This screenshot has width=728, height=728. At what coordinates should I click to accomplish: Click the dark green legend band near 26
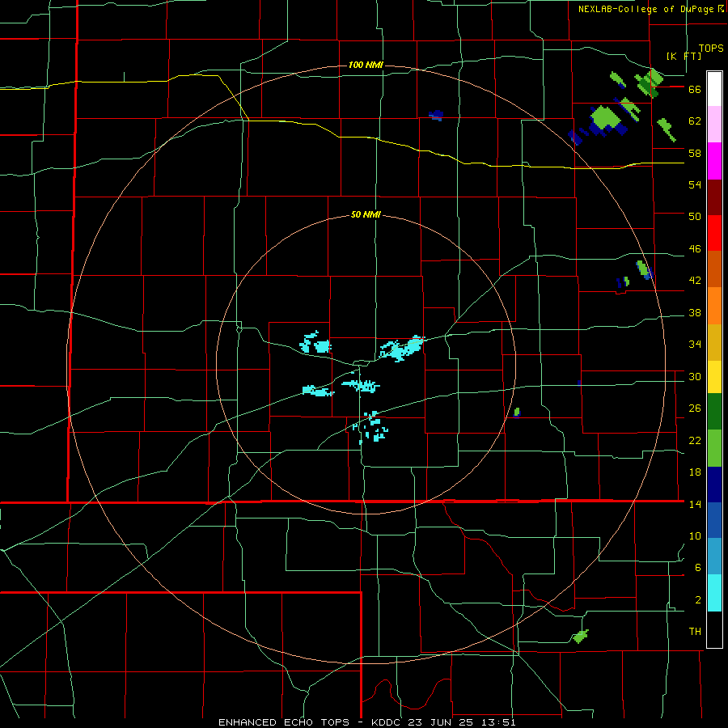714,412
